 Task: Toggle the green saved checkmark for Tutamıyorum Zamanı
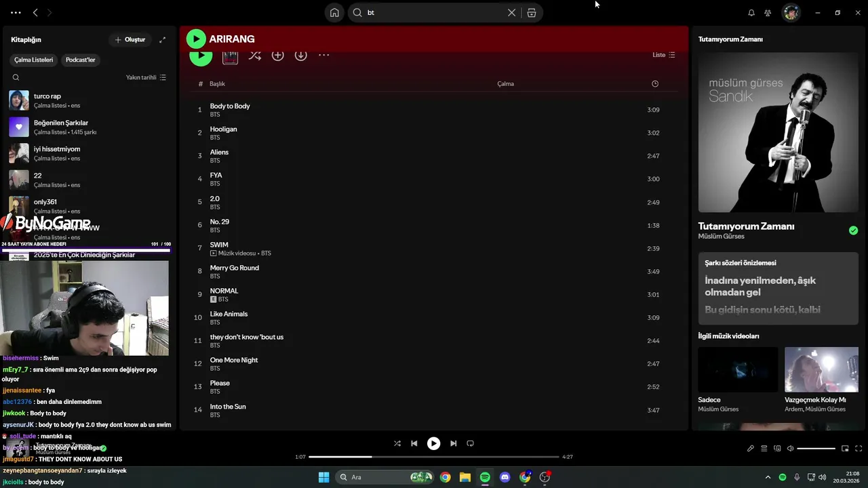coord(853,230)
